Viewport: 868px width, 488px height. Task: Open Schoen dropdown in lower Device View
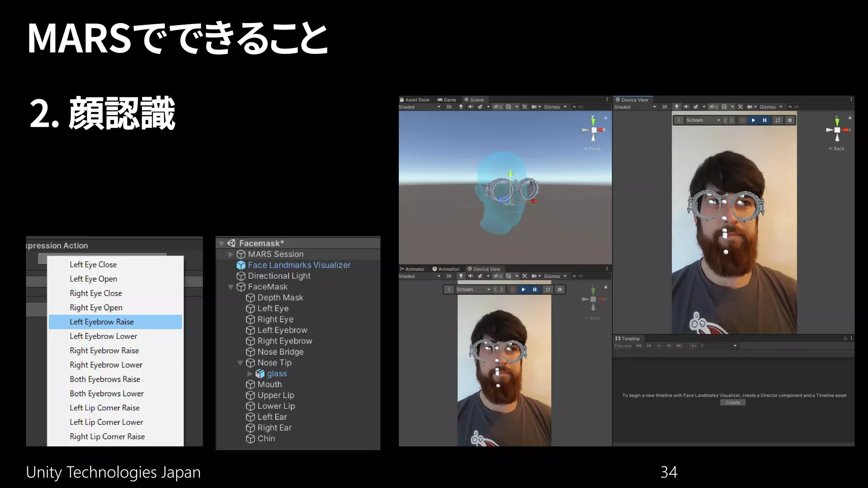(473, 289)
